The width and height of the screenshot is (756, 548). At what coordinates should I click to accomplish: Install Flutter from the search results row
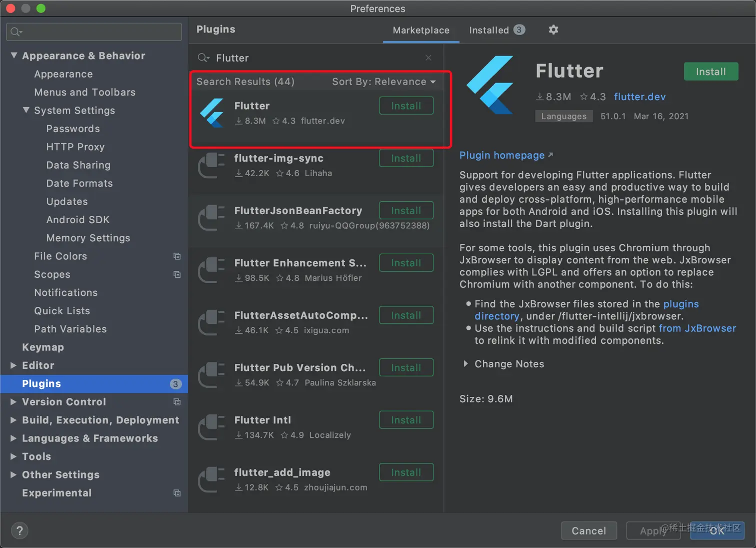[x=406, y=106]
